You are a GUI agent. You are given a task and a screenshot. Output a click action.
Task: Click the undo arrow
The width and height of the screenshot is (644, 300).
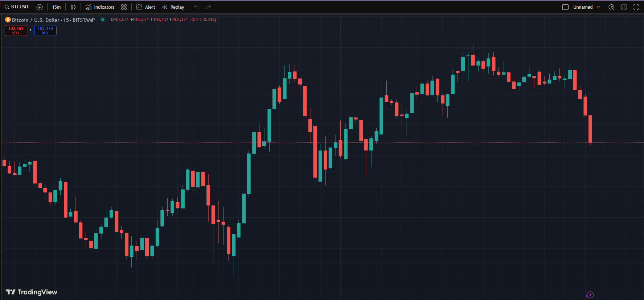coord(196,7)
